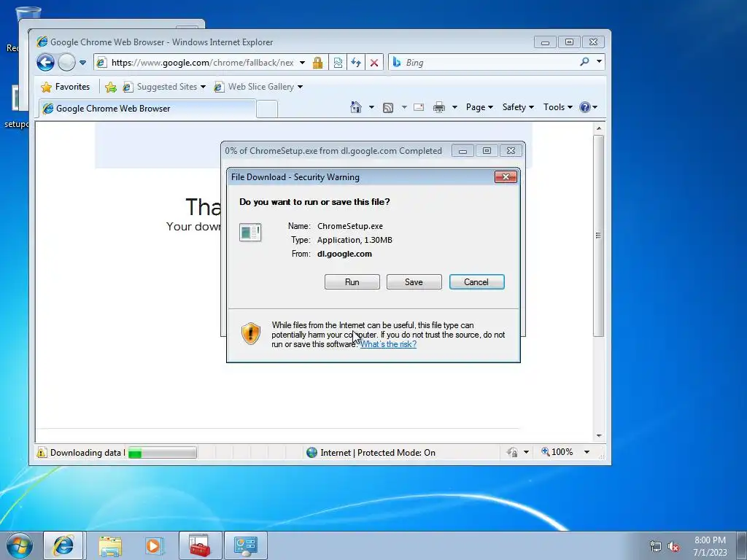Print the page using the printer icon
Screen dimensions: 747x560
(x=438, y=107)
